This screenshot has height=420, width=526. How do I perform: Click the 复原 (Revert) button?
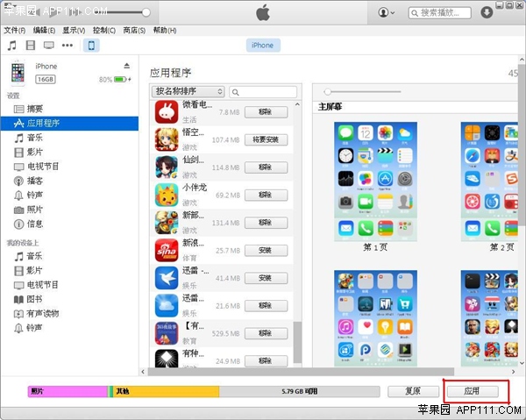click(x=413, y=391)
